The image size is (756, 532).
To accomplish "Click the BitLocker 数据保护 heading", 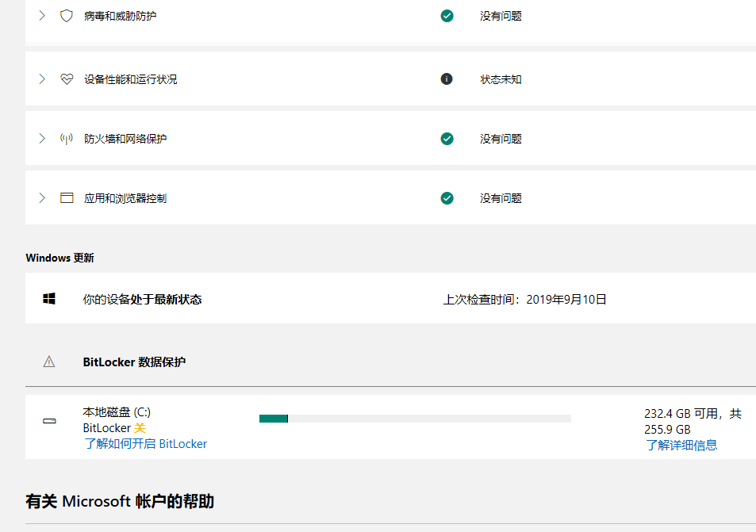I will tap(134, 362).
